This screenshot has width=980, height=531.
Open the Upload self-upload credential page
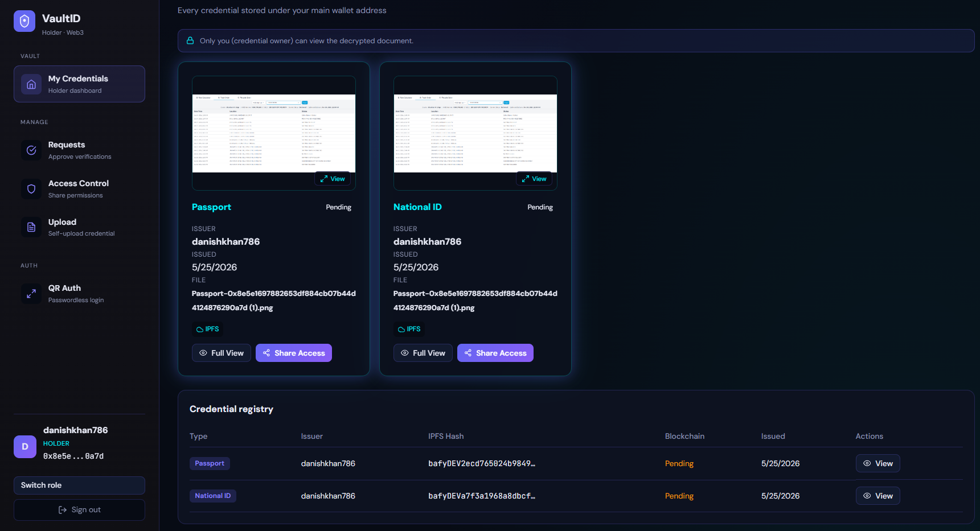[x=79, y=227]
